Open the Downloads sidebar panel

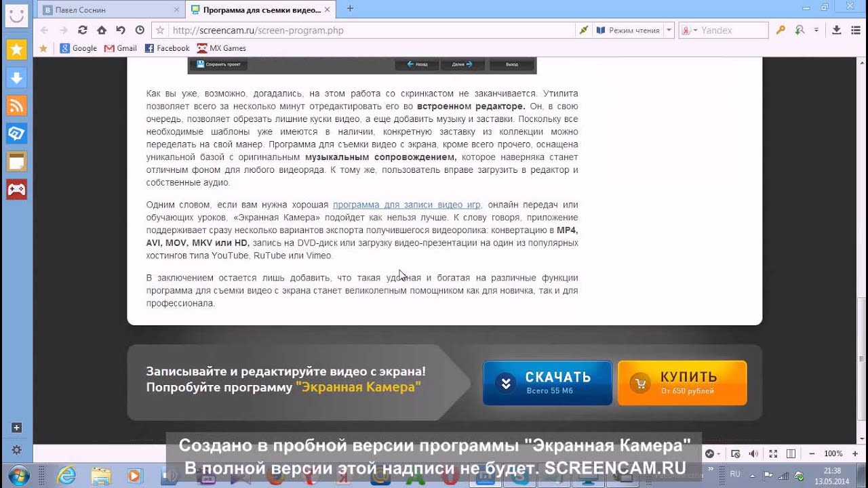pos(16,77)
